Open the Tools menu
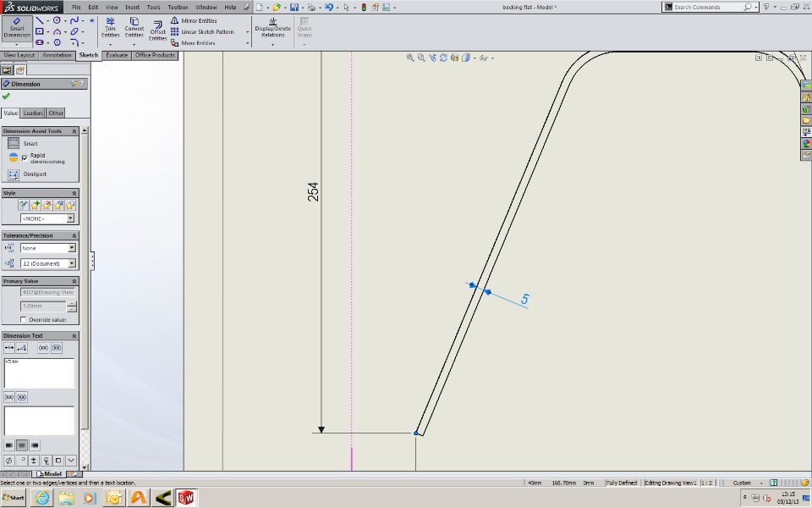The image size is (812, 508). (x=154, y=8)
